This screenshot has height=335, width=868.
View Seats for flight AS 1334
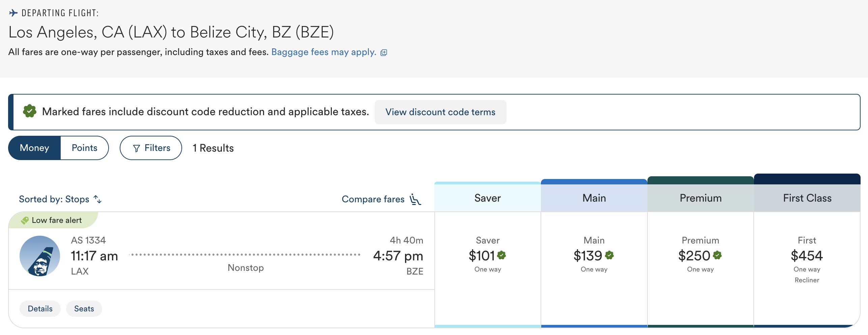coord(84,309)
